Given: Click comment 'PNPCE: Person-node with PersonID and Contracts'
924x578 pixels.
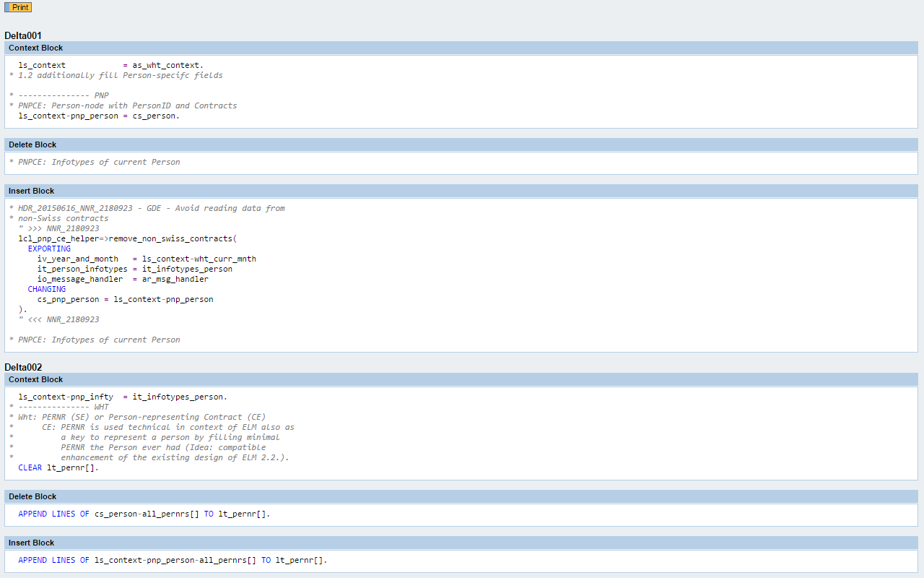Looking at the screenshot, I should (123, 105).
